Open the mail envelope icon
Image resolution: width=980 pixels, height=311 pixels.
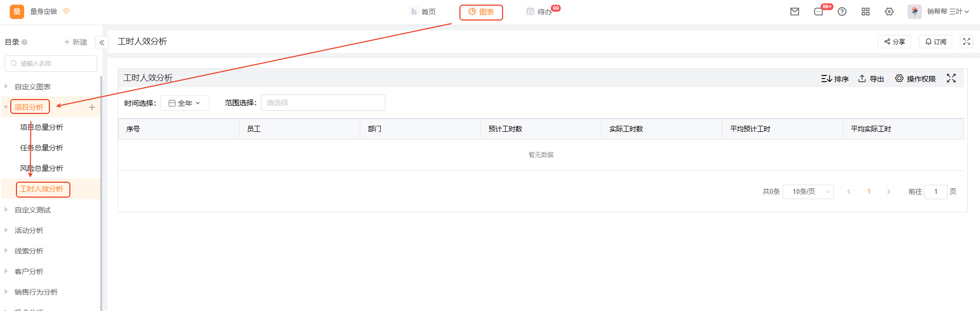pyautogui.click(x=794, y=11)
